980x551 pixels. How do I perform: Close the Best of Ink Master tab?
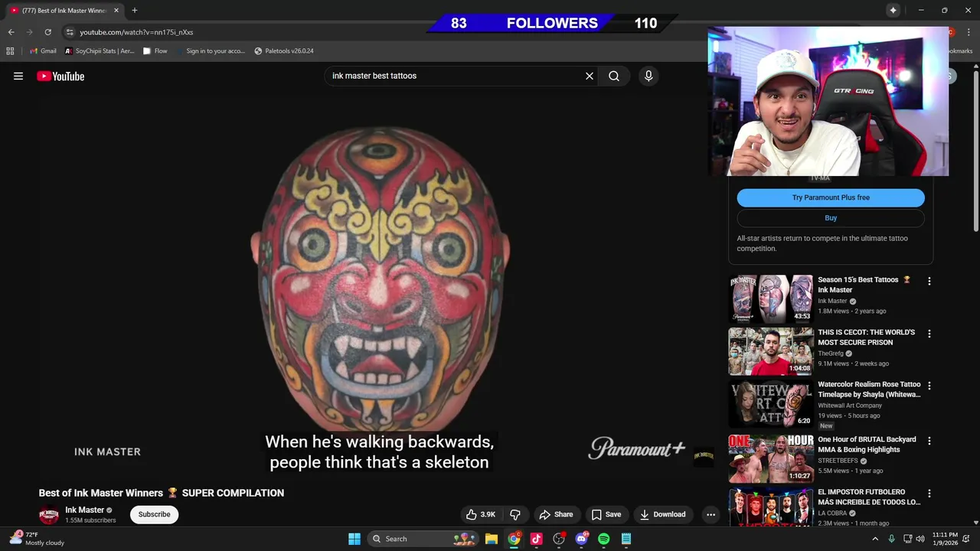coord(116,11)
